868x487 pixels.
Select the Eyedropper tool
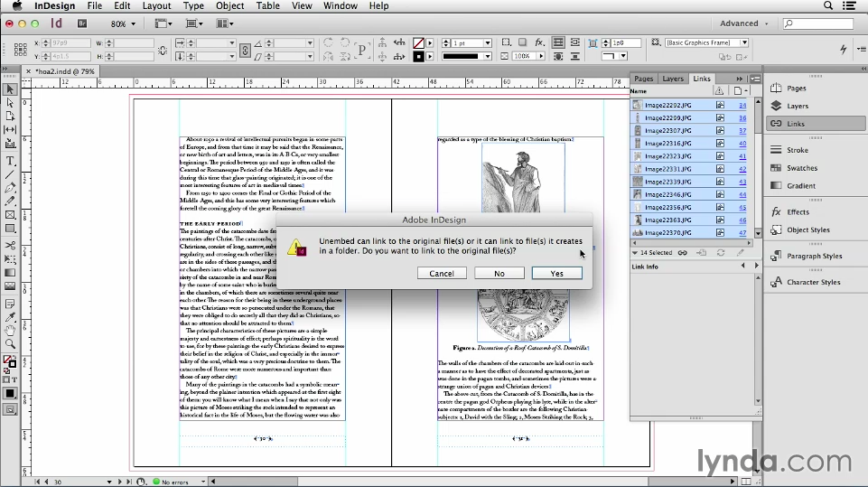click(x=10, y=317)
